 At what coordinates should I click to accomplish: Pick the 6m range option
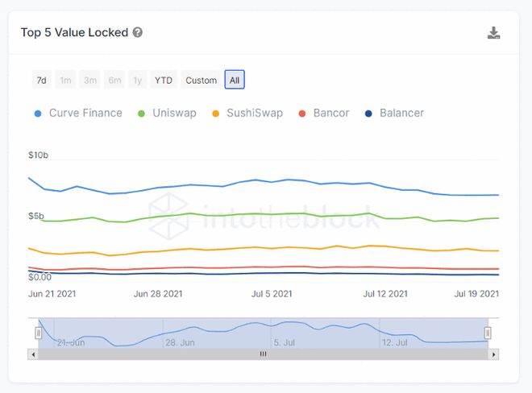click(115, 81)
